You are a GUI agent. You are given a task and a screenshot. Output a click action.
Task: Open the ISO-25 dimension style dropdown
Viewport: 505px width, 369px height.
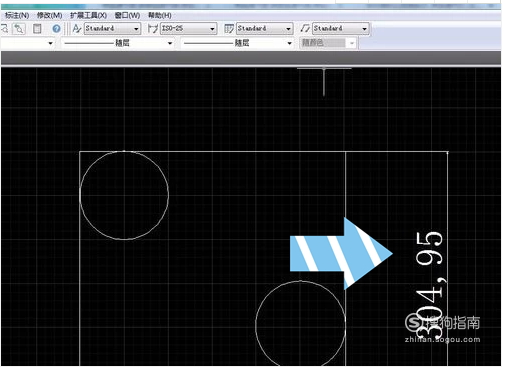(188, 29)
